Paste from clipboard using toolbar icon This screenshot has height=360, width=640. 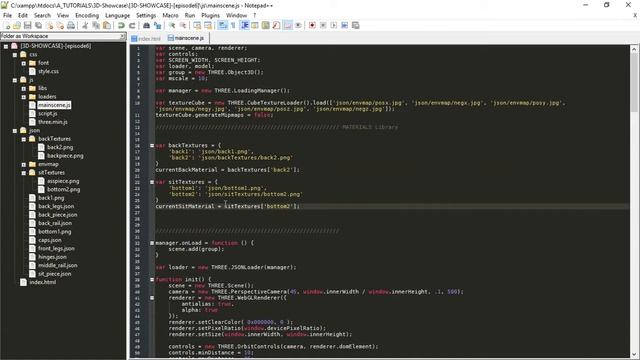coord(107,25)
